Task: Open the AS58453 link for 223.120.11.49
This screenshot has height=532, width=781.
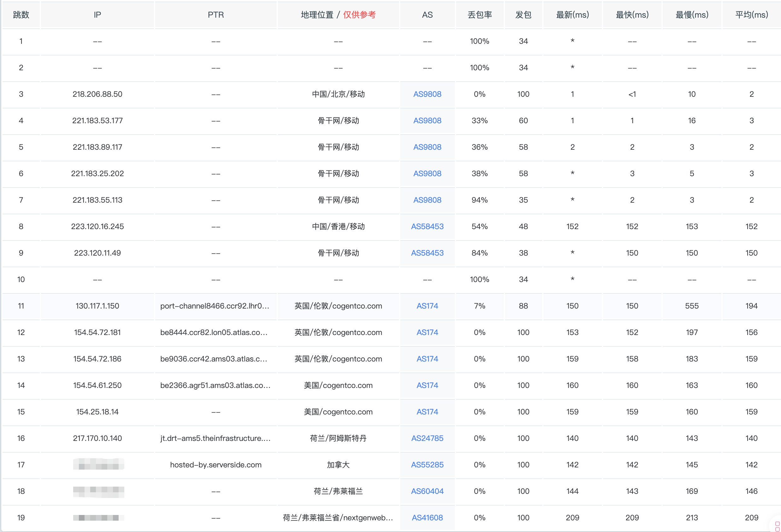Action: 427,253
